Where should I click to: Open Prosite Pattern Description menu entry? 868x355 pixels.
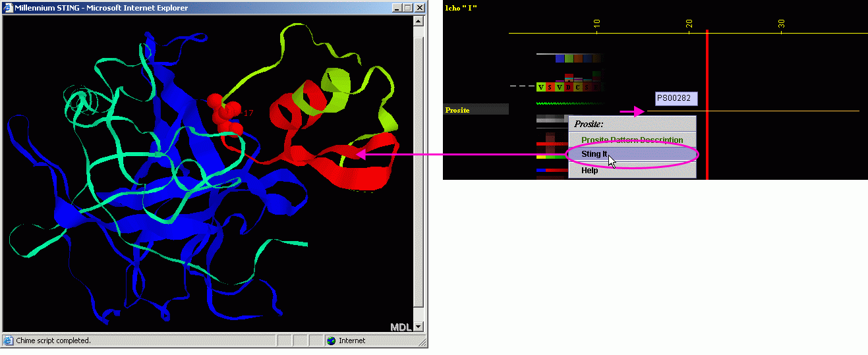tap(631, 140)
